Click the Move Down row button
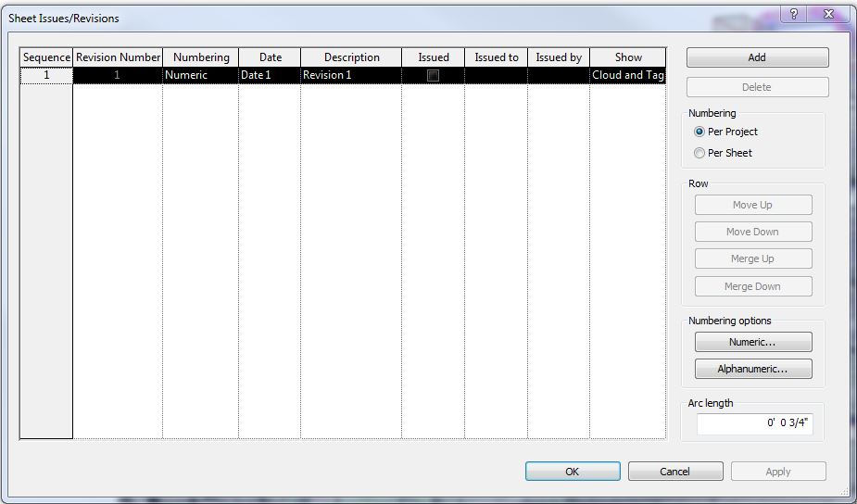This screenshot has width=857, height=504. 753,232
